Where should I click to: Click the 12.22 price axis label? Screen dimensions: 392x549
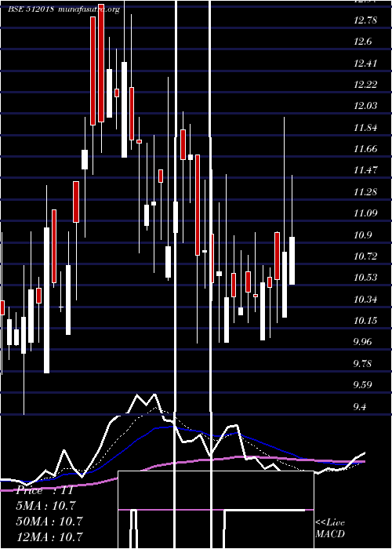(365, 85)
